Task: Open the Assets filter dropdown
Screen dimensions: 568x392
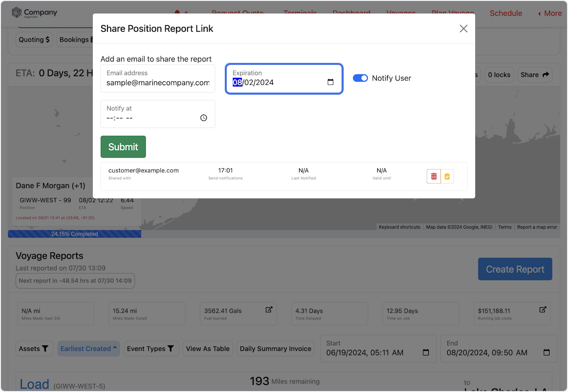Action: click(x=34, y=349)
